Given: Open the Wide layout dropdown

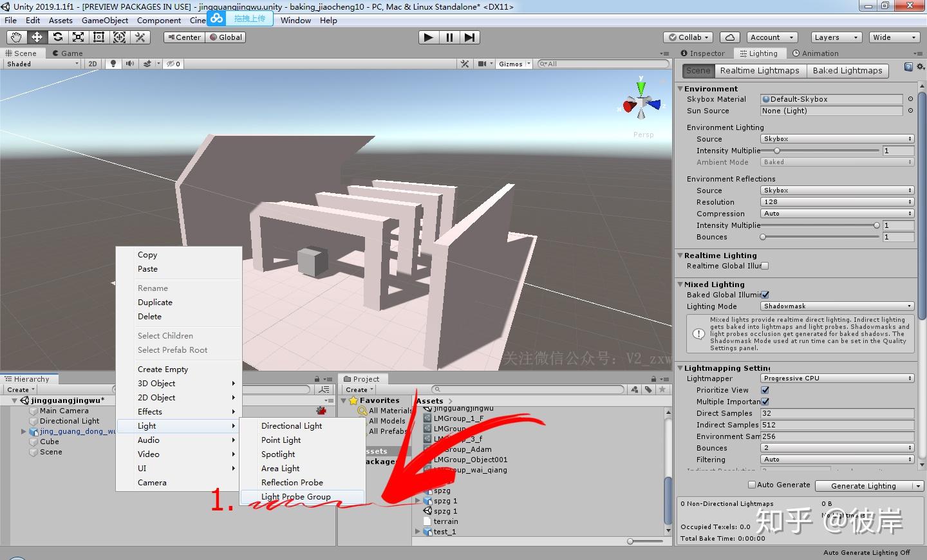Looking at the screenshot, I should pos(894,37).
